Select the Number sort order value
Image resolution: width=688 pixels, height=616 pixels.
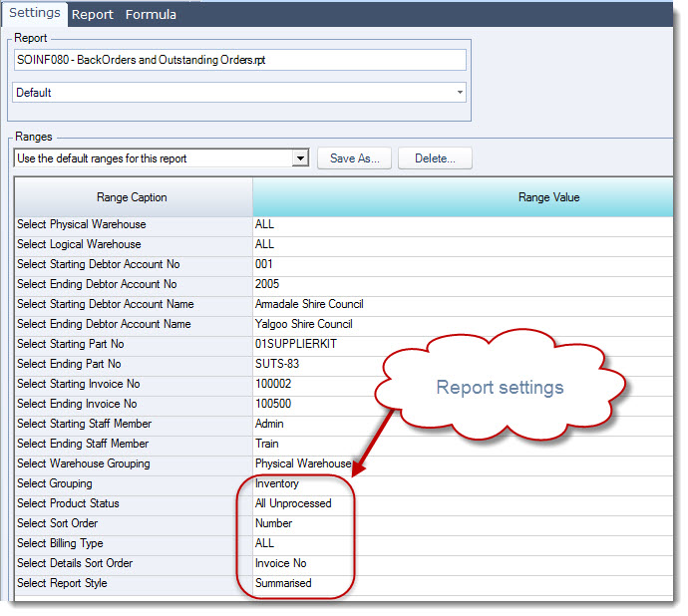tap(463, 524)
